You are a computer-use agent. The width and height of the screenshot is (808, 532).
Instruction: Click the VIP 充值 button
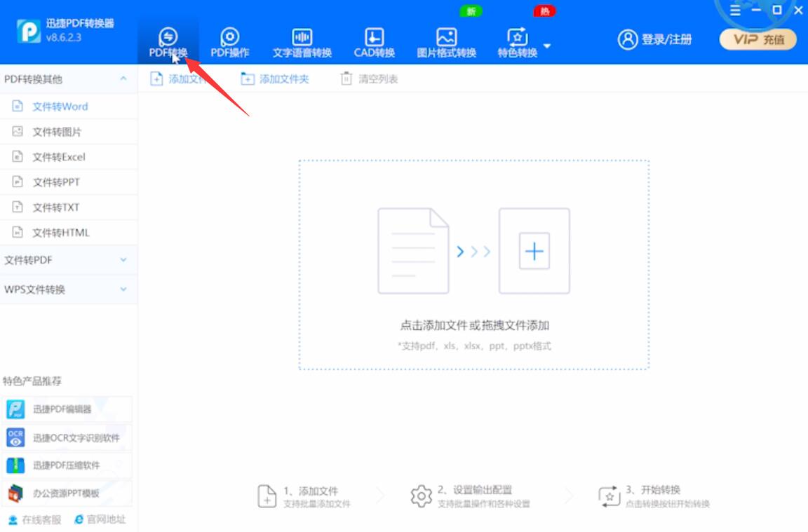758,39
